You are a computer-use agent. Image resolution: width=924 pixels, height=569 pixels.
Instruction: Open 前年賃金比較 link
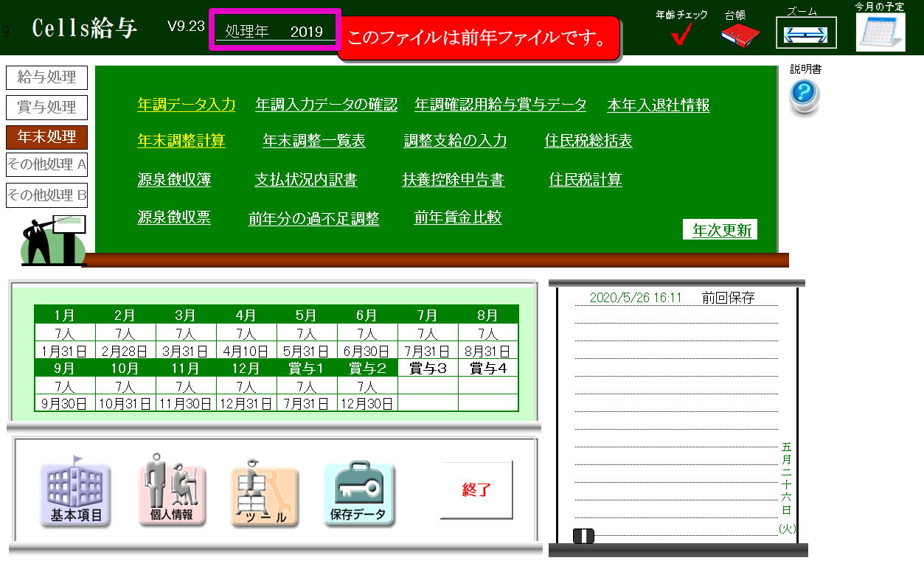pyautogui.click(x=458, y=217)
